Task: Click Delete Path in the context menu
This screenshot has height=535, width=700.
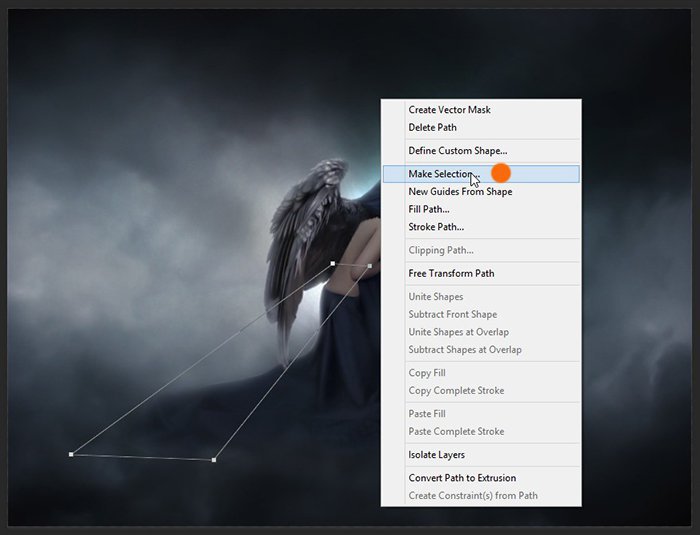Action: (432, 127)
